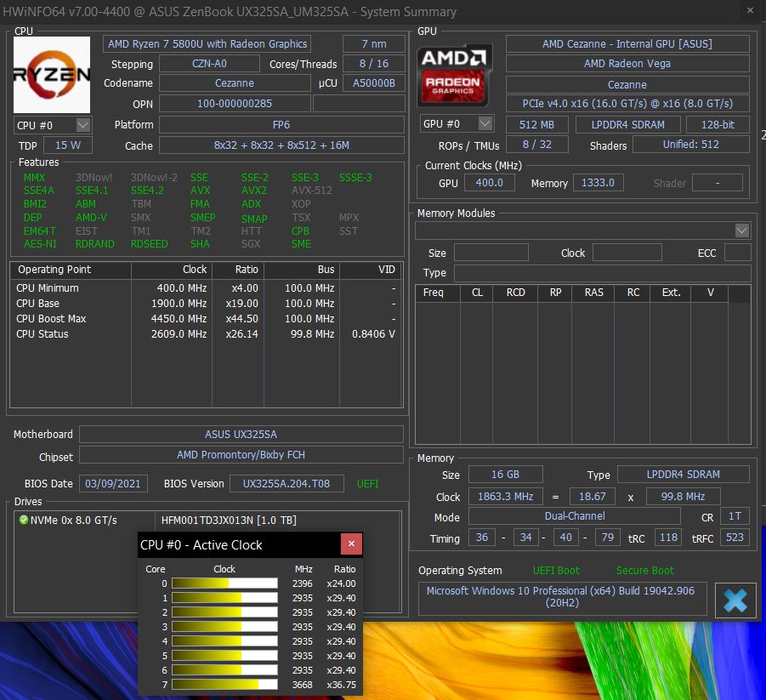This screenshot has width=766, height=700.
Task: Click the TDP 15 W field
Action: point(68,145)
